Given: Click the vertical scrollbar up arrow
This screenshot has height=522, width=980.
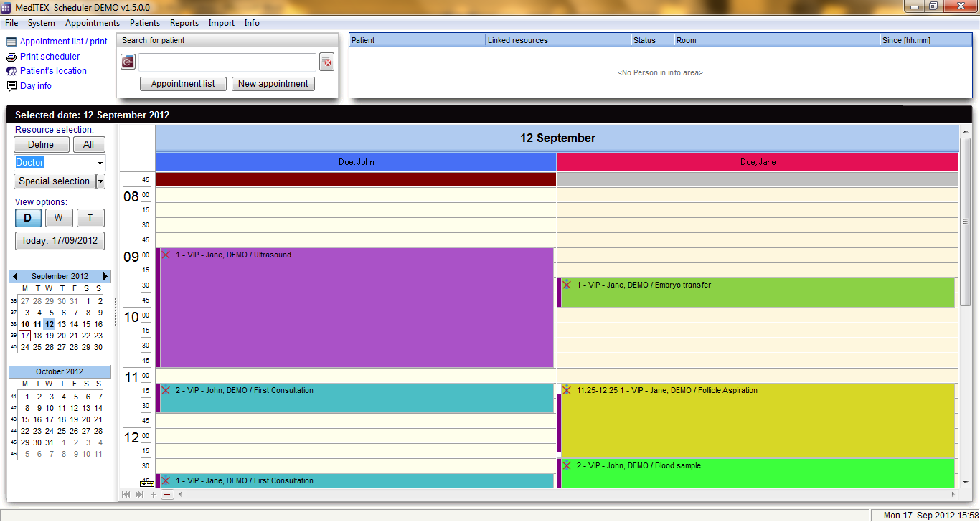Looking at the screenshot, I should (966, 131).
